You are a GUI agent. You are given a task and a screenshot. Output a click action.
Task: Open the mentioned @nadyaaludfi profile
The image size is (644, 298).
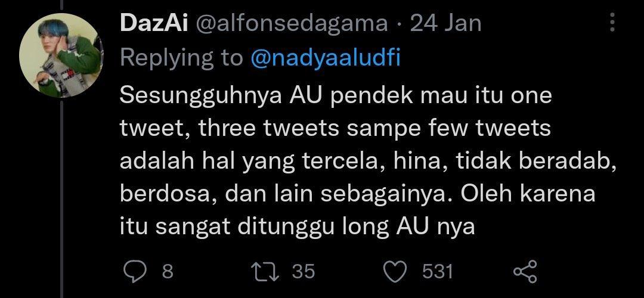click(326, 58)
